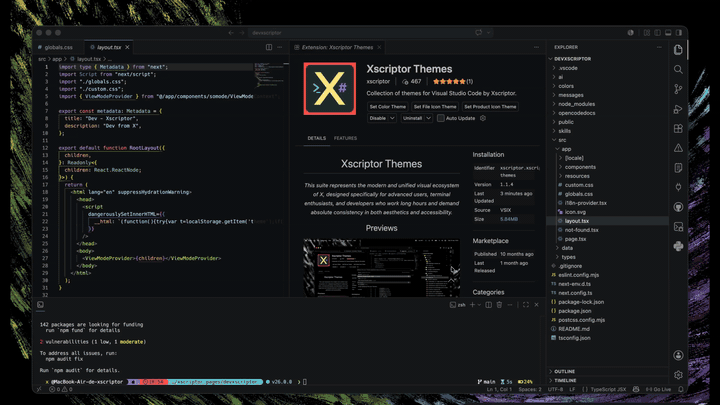Split the layout.tsx editor
The height and width of the screenshot is (405, 720).
tap(269, 47)
